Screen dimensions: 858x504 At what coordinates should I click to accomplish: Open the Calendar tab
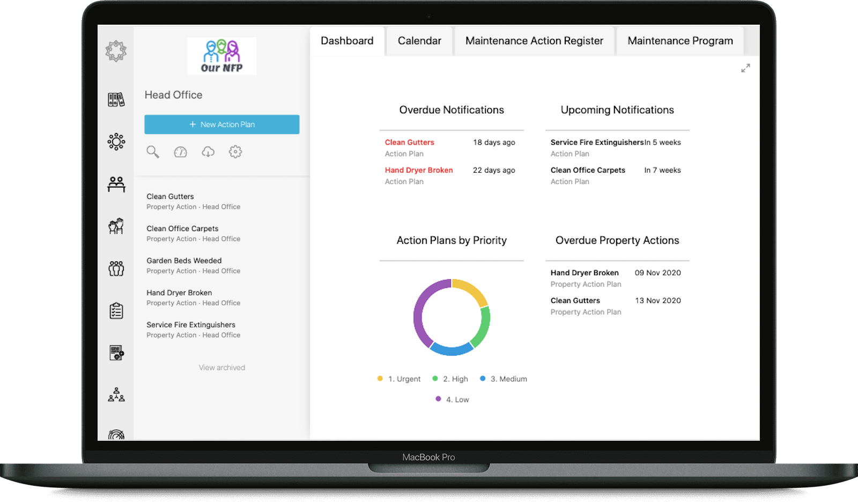pyautogui.click(x=419, y=41)
